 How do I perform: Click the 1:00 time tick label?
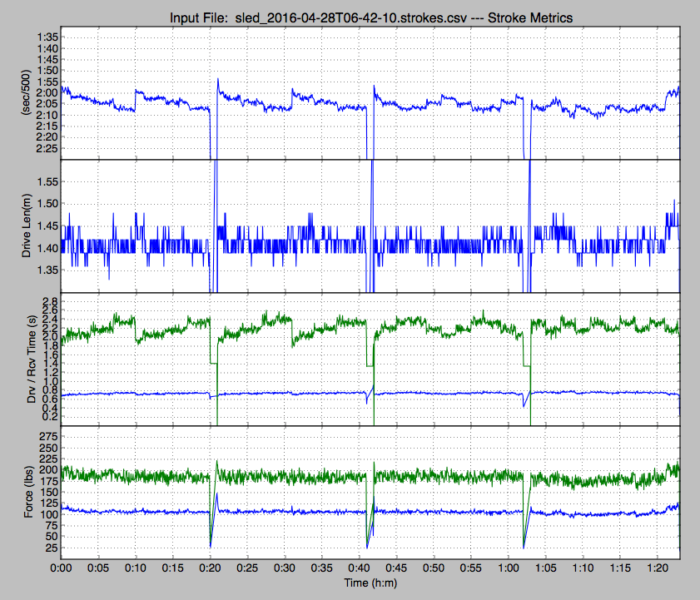click(508, 568)
